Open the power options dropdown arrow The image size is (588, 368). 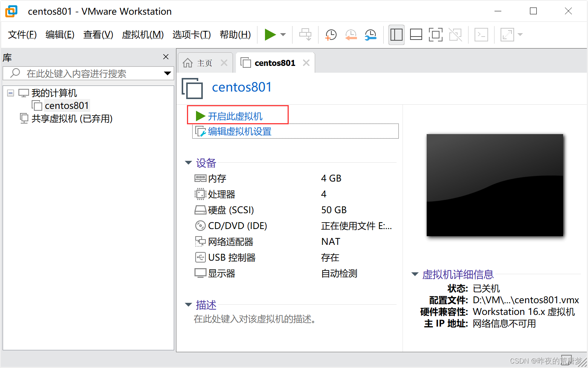coord(283,35)
